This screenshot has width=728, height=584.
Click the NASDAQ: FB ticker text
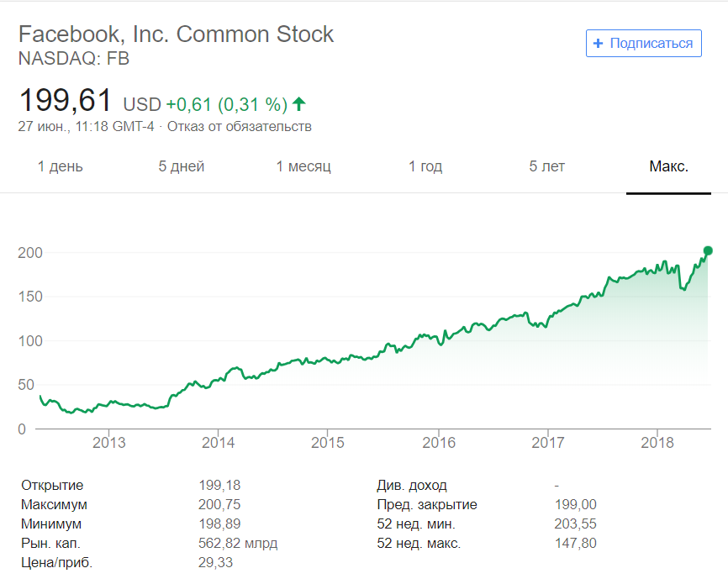(x=74, y=59)
